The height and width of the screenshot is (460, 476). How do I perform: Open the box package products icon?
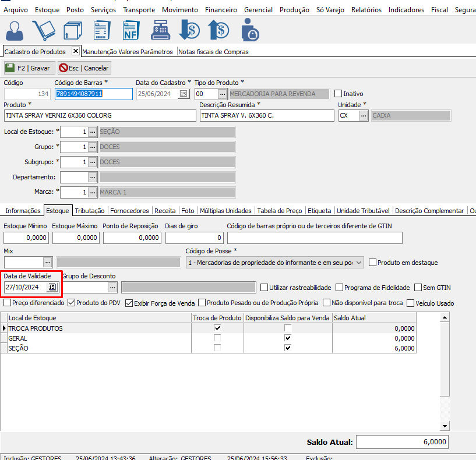click(x=73, y=30)
